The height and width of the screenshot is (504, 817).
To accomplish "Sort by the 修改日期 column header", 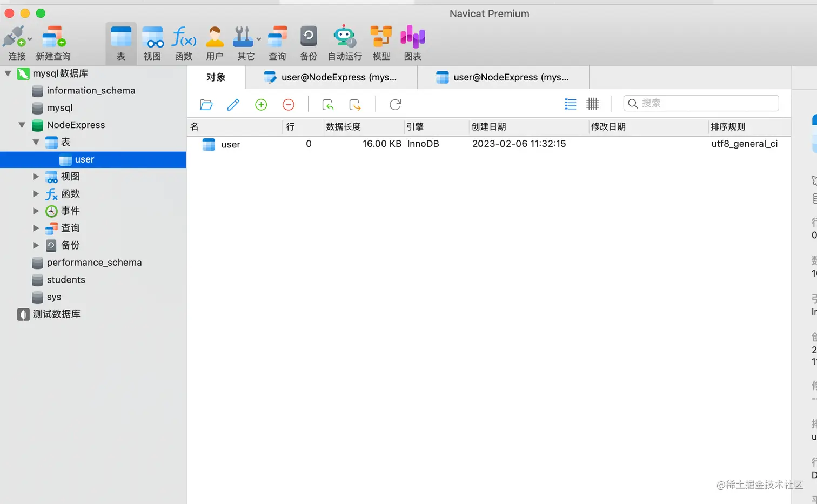I will coord(648,127).
